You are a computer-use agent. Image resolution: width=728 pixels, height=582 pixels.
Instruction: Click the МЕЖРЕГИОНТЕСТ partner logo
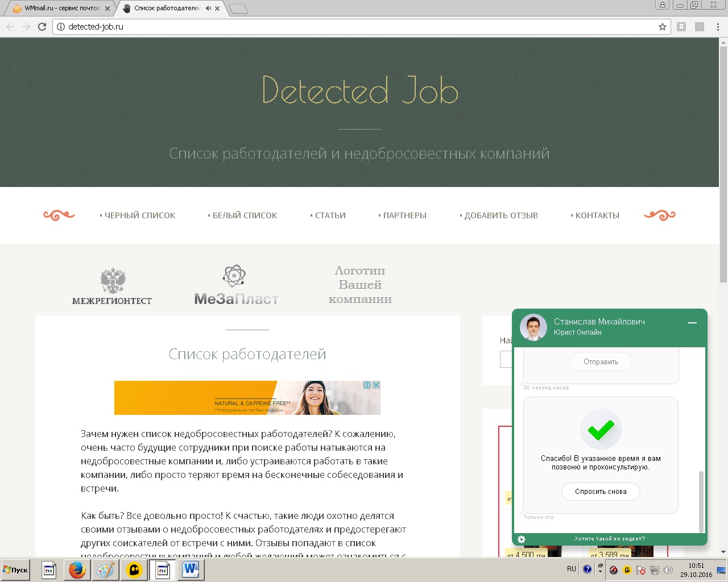coord(112,286)
